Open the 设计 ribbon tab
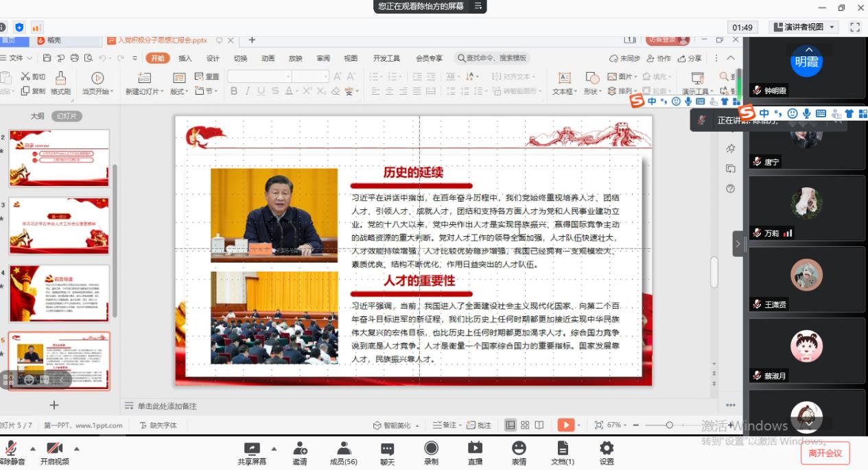The image size is (868, 470). tap(213, 58)
